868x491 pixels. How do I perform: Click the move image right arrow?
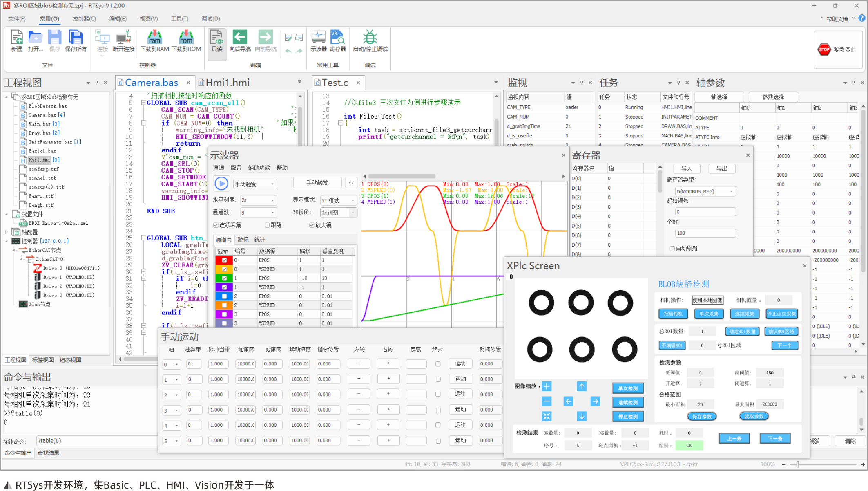[x=595, y=401]
